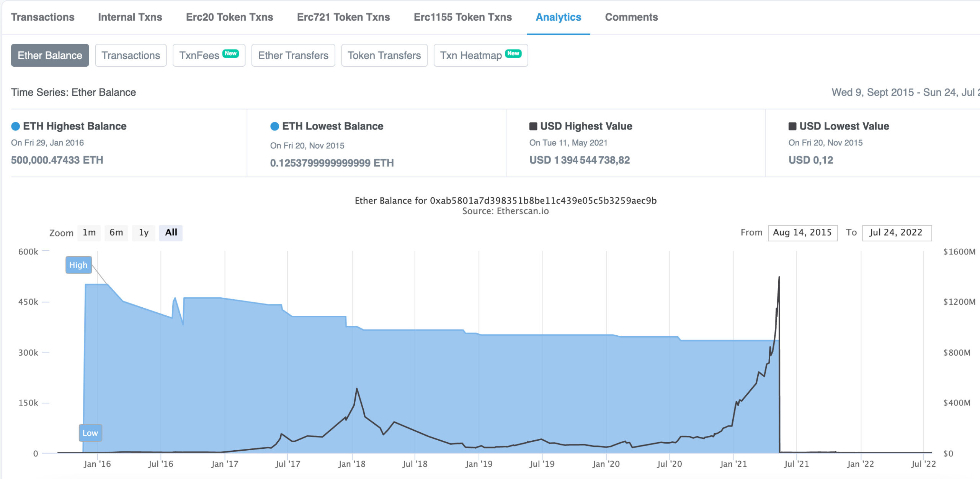Select the 6m zoom range
The image size is (980, 479).
coord(116,233)
